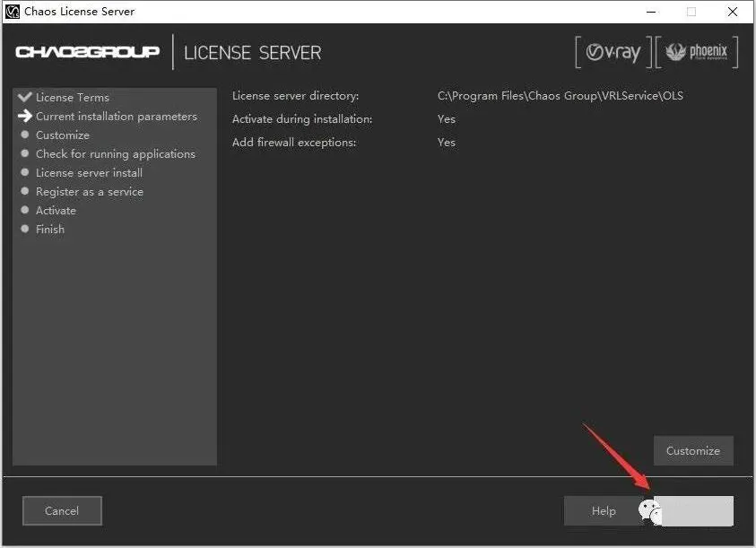Click the current step arrow icon
Image resolution: width=756 pixels, height=548 pixels.
pyautogui.click(x=24, y=116)
